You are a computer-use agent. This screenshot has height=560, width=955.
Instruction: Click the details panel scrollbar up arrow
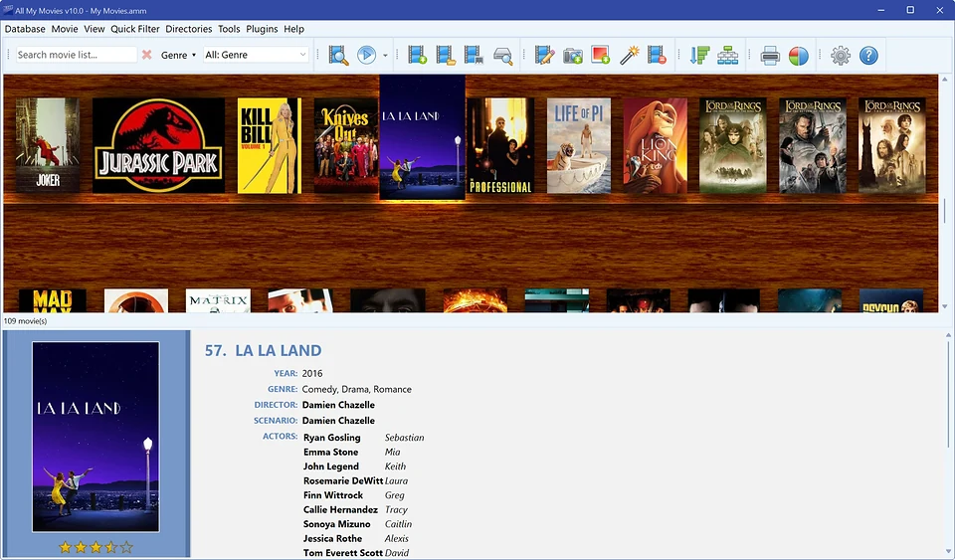(948, 335)
